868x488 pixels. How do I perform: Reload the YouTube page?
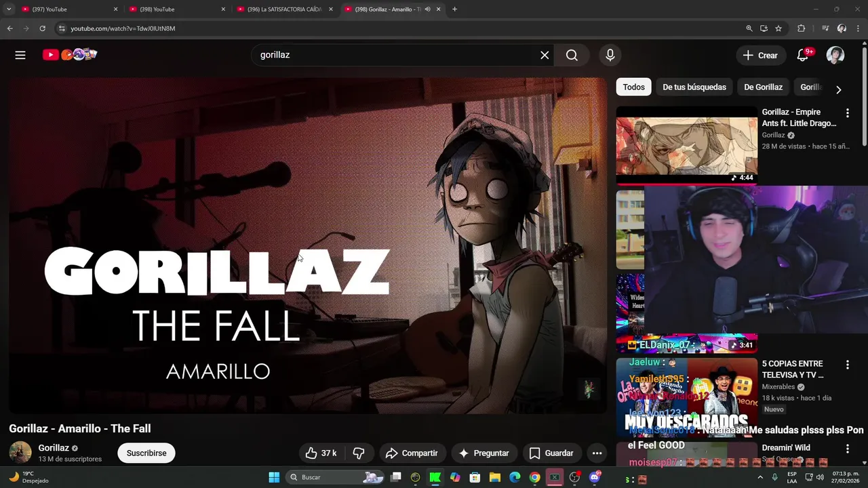coord(42,28)
